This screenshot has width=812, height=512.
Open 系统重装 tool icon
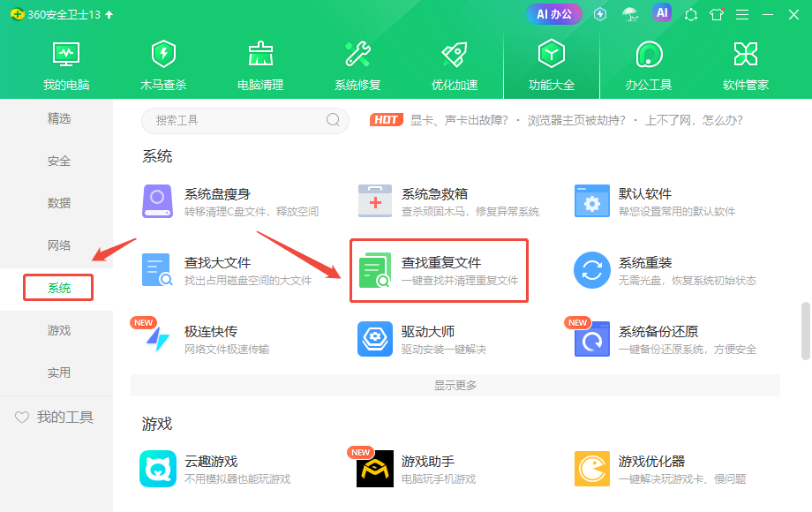[592, 270]
